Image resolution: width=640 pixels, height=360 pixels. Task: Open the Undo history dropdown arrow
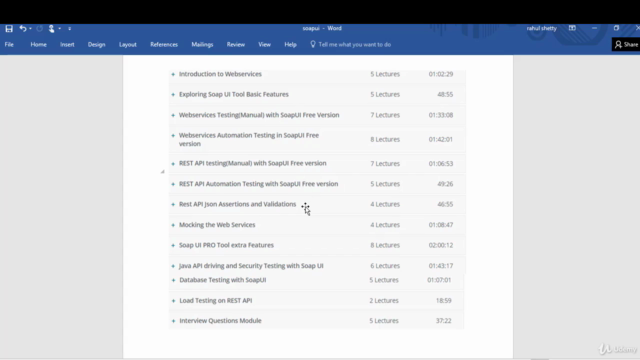[x=31, y=29]
